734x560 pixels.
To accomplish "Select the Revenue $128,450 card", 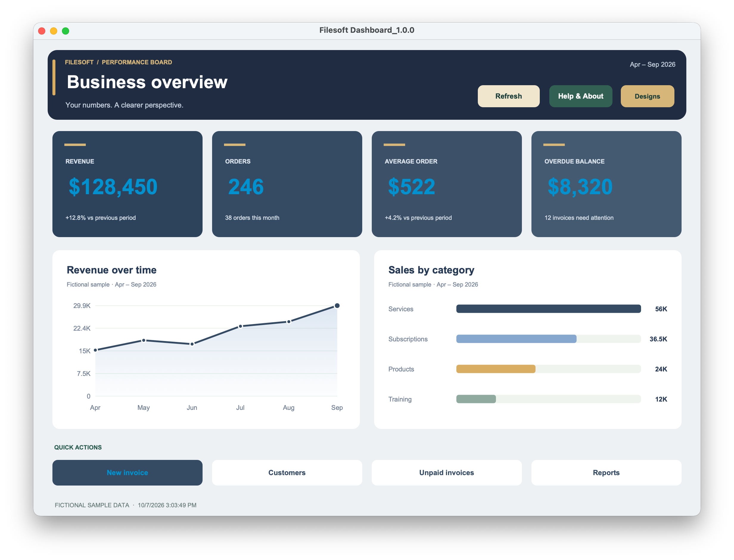I will [x=127, y=184].
